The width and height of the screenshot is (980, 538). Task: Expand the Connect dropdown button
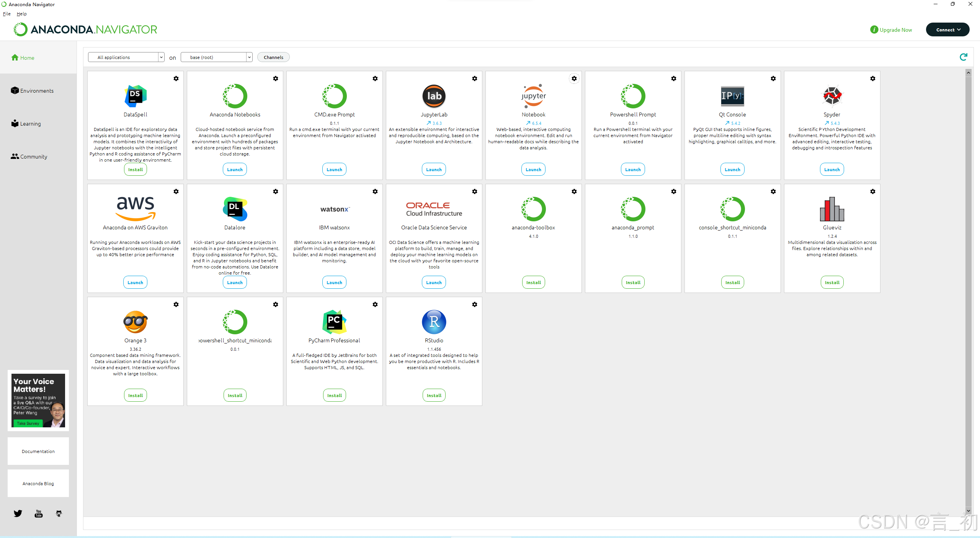pyautogui.click(x=947, y=29)
